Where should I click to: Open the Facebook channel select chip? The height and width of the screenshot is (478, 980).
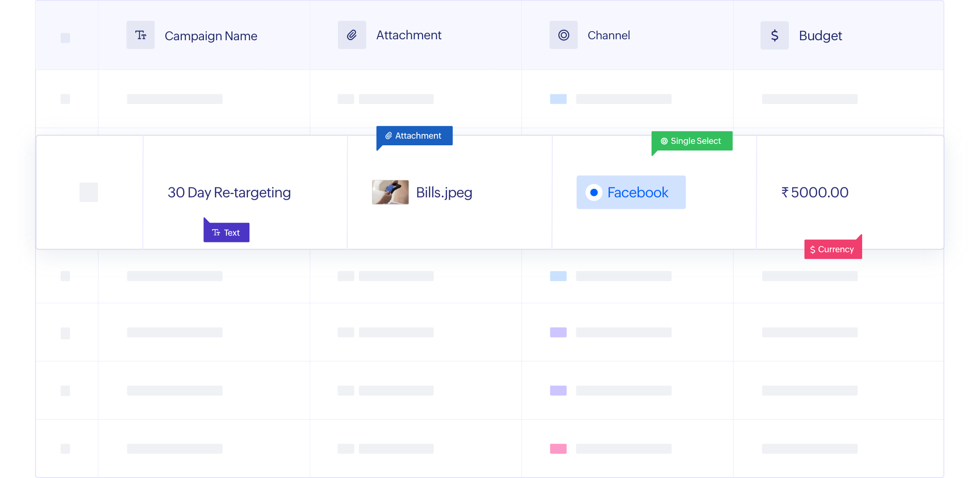[631, 192]
